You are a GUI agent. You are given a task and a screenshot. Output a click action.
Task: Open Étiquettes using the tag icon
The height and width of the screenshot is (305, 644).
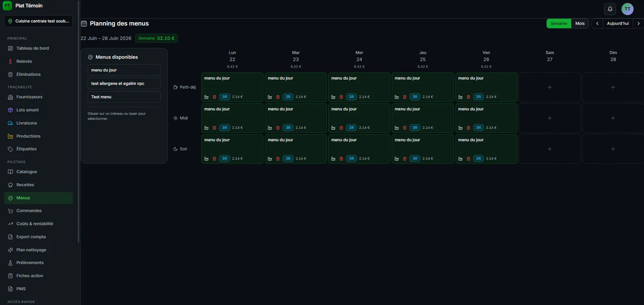(x=10, y=149)
